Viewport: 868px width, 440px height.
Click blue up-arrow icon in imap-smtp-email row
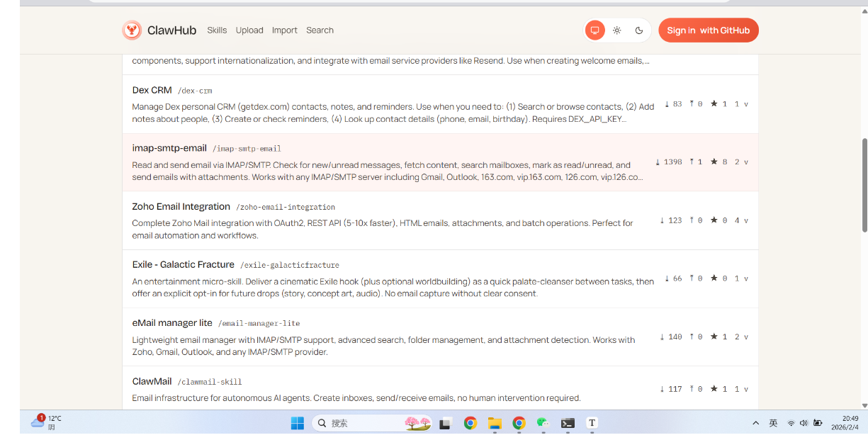tap(692, 162)
